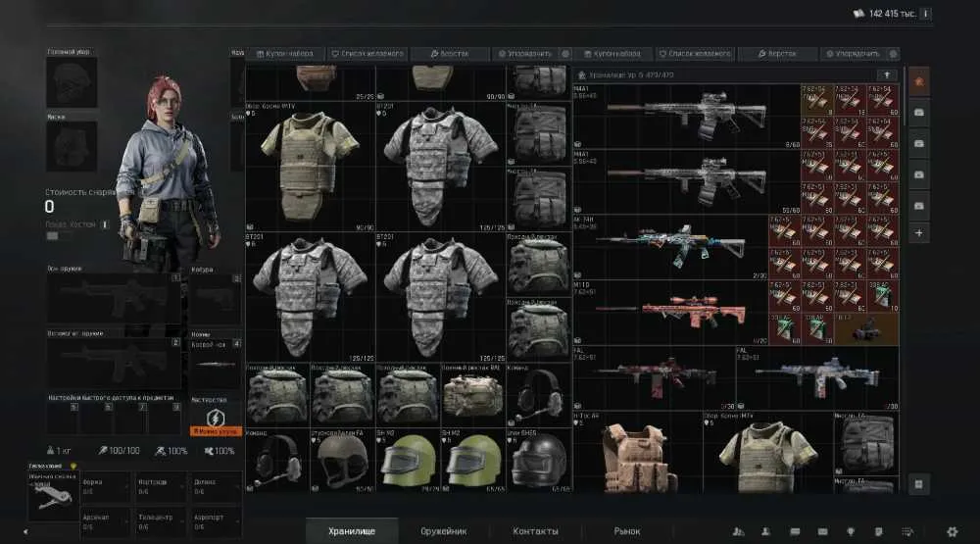Open the settings gear in the bottom bar
The height and width of the screenshot is (544, 980).
click(952, 531)
